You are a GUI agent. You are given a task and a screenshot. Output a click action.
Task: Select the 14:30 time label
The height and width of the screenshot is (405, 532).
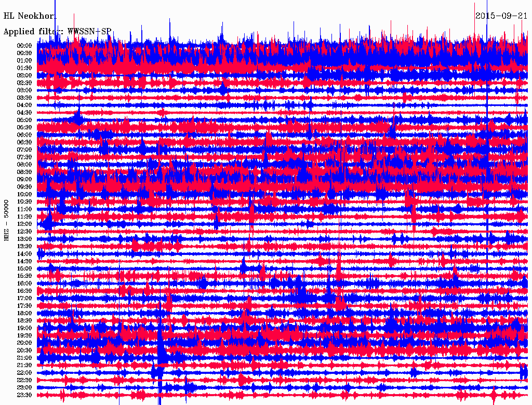(24, 261)
